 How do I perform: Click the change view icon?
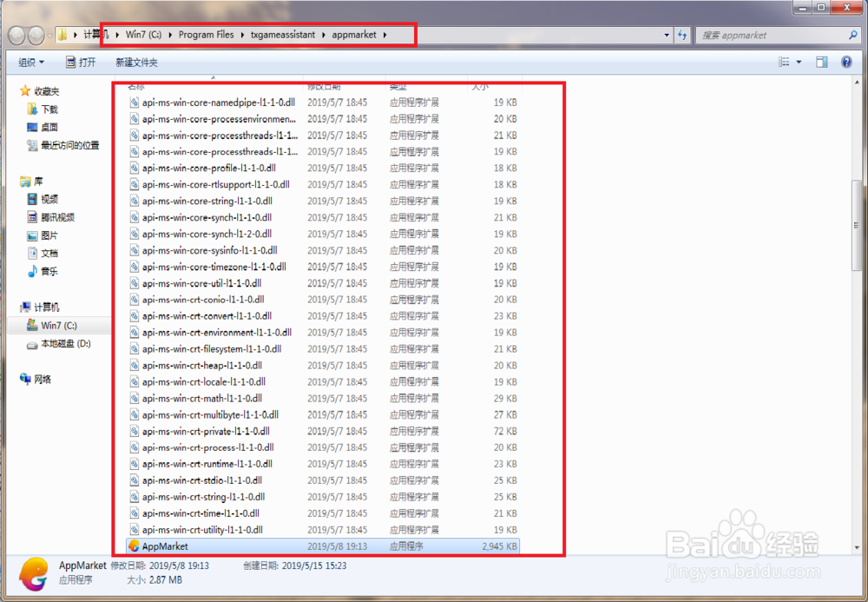point(784,62)
